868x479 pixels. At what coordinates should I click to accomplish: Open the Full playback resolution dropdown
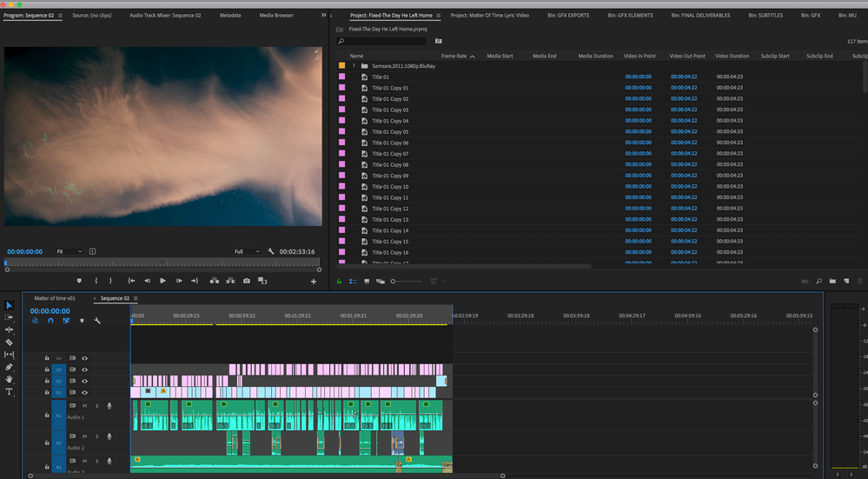[247, 251]
